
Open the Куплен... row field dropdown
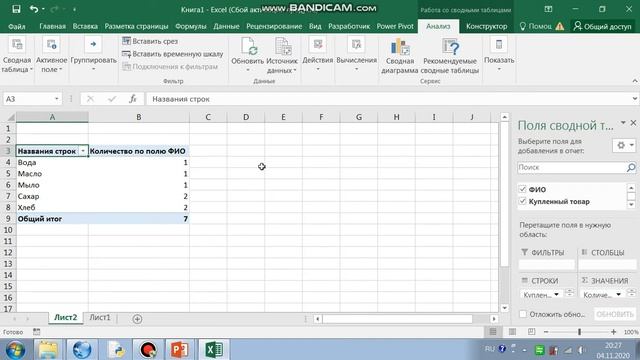point(556,294)
